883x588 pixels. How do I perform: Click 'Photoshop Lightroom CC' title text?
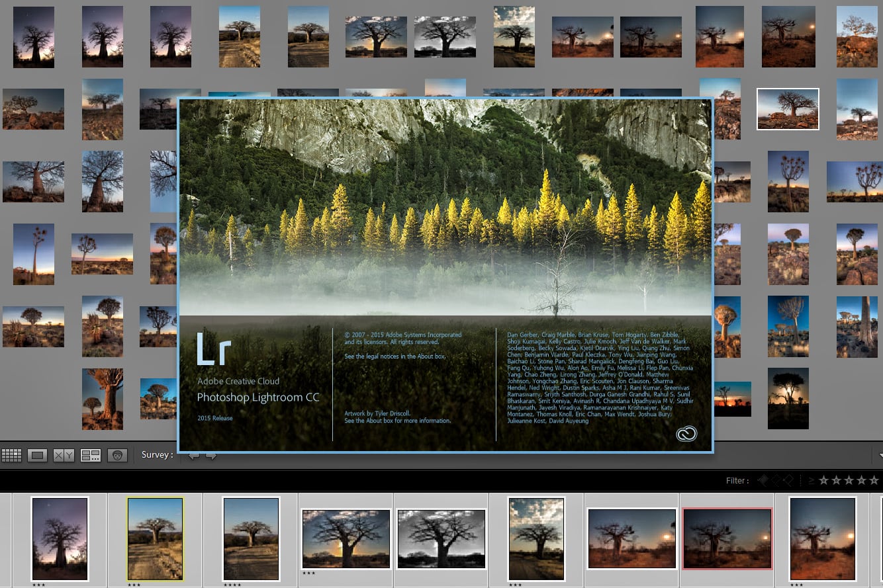coord(258,398)
